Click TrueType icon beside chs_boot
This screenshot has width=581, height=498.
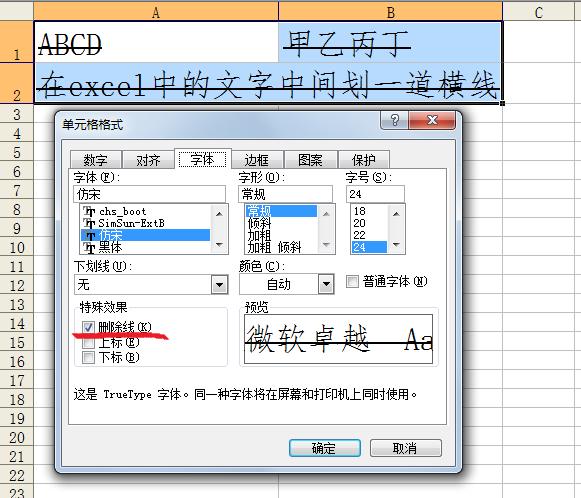(89, 211)
